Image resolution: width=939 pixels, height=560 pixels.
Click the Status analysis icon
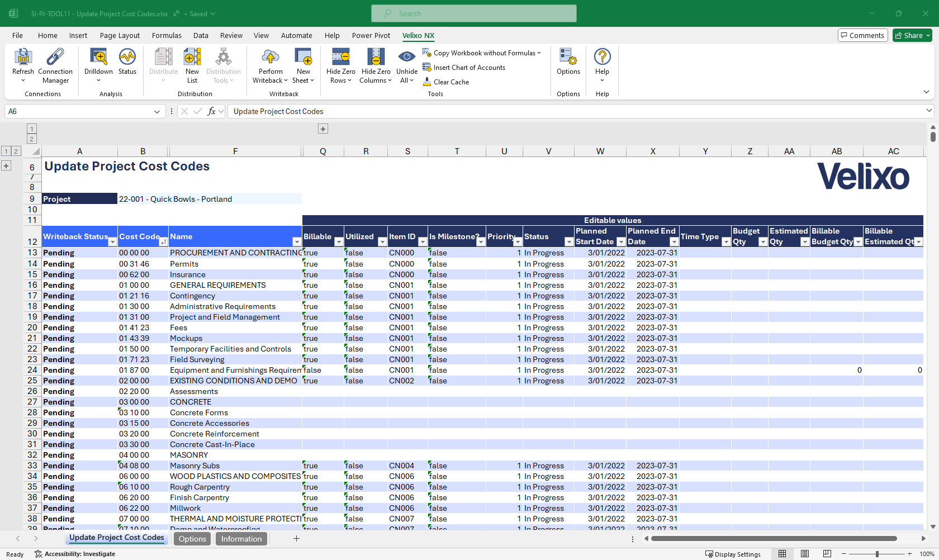127,58
